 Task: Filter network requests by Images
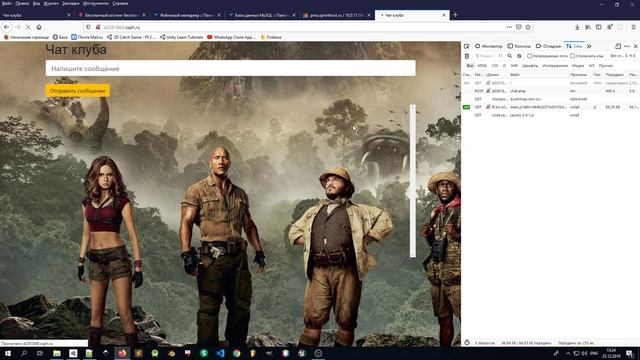[555, 66]
